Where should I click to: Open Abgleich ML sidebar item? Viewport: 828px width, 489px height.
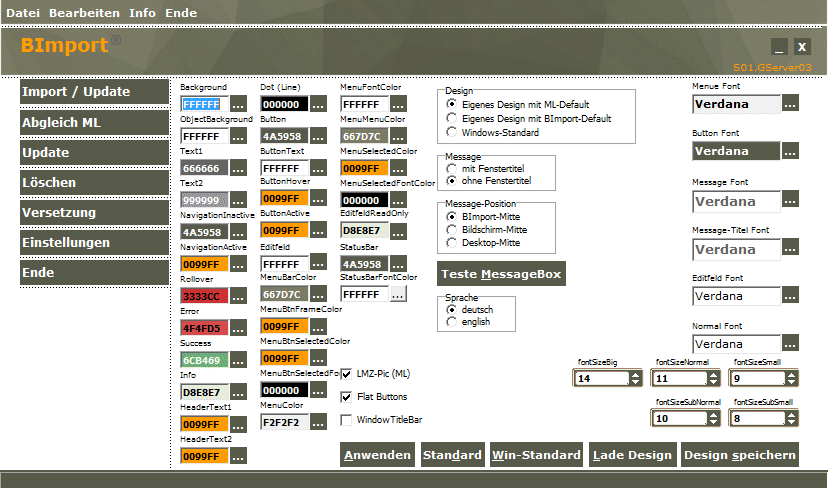pos(95,123)
